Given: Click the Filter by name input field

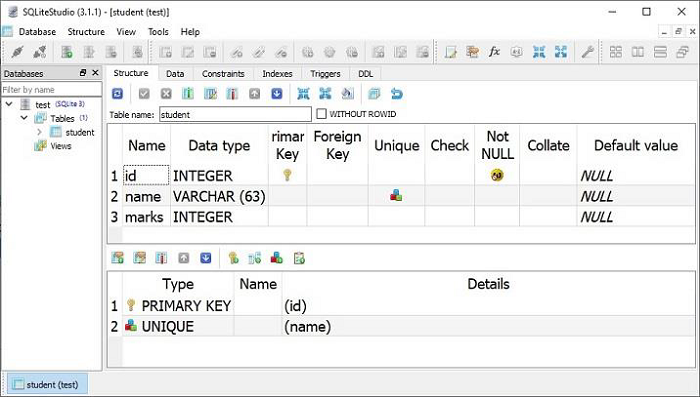Looking at the screenshot, I should click(x=51, y=89).
